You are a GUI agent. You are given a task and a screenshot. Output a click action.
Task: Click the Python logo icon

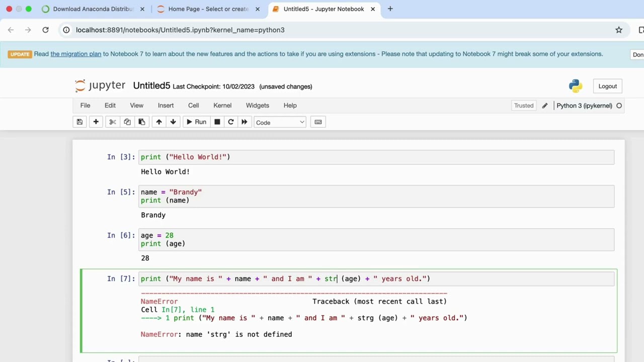click(x=576, y=86)
